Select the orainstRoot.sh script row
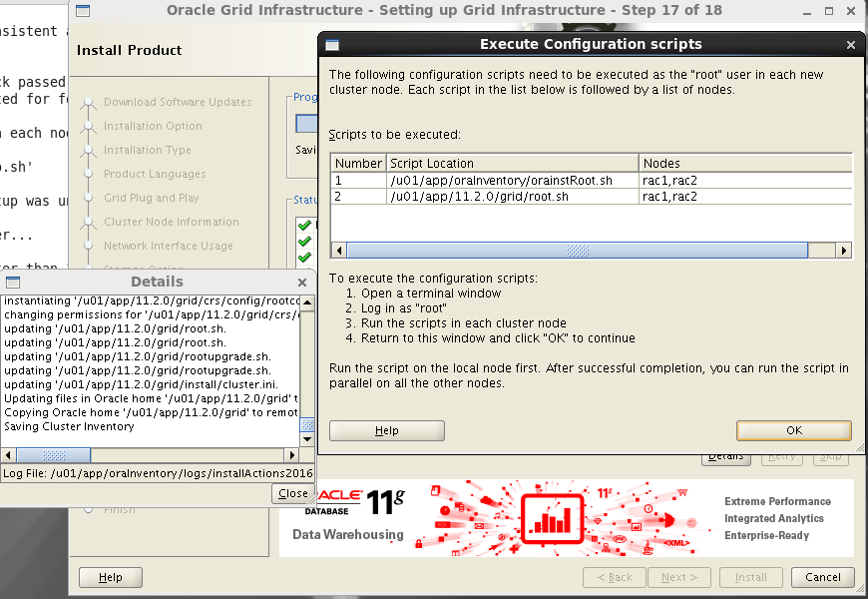Image resolution: width=868 pixels, height=599 pixels. tap(592, 180)
